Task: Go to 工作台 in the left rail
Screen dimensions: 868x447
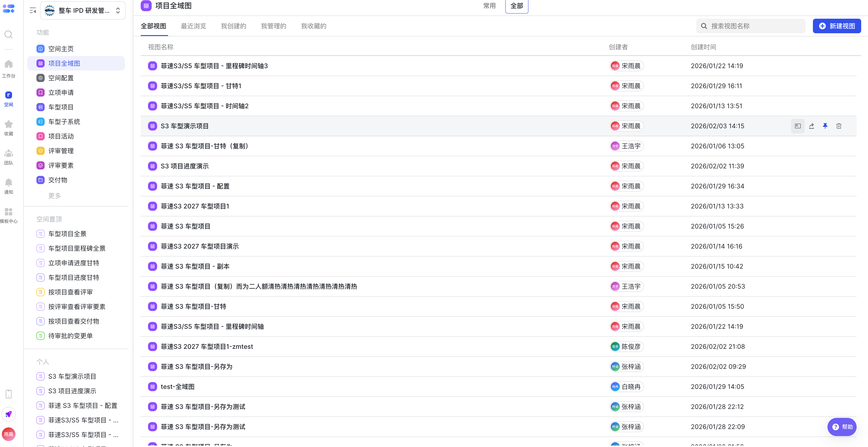Action: click(x=8, y=69)
